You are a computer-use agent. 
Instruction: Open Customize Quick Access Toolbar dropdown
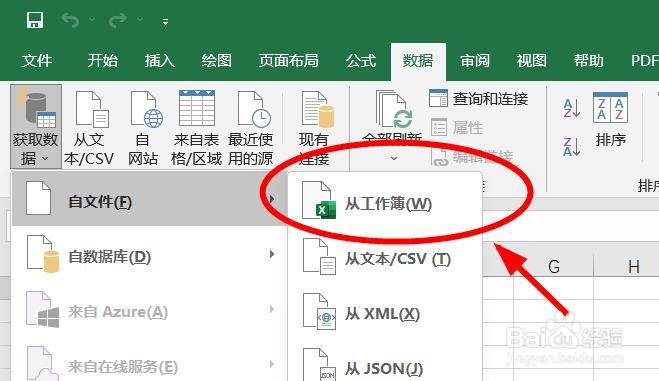pyautogui.click(x=166, y=22)
